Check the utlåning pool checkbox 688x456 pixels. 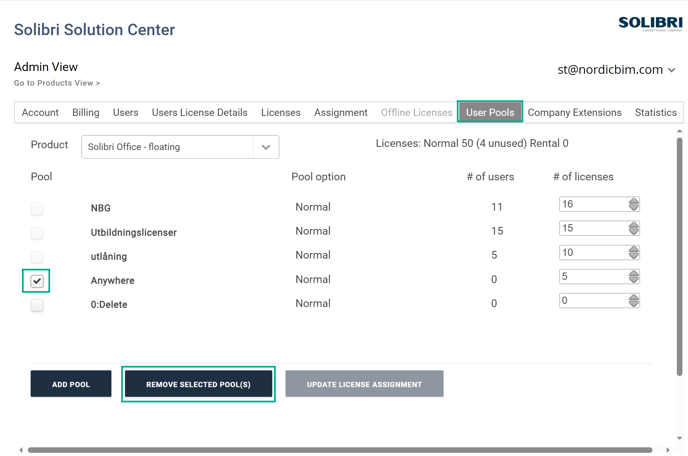coord(37,257)
